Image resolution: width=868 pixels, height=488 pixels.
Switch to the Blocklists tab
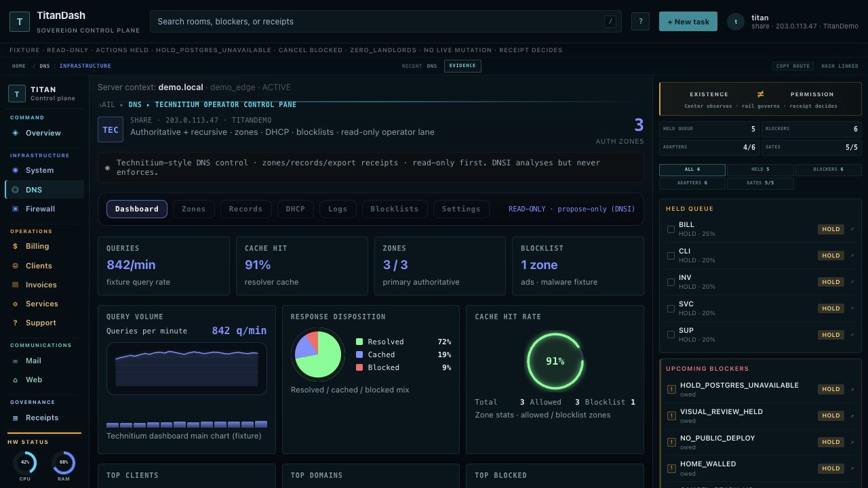(x=395, y=209)
